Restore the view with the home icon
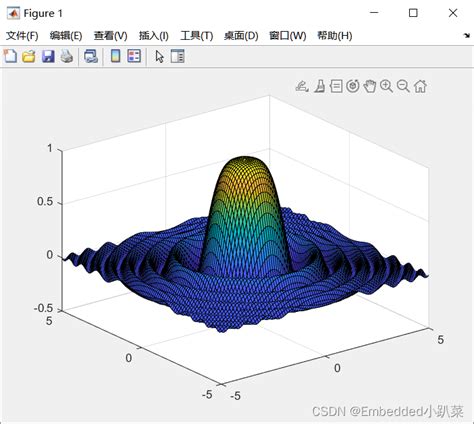474x424 pixels. pos(420,86)
